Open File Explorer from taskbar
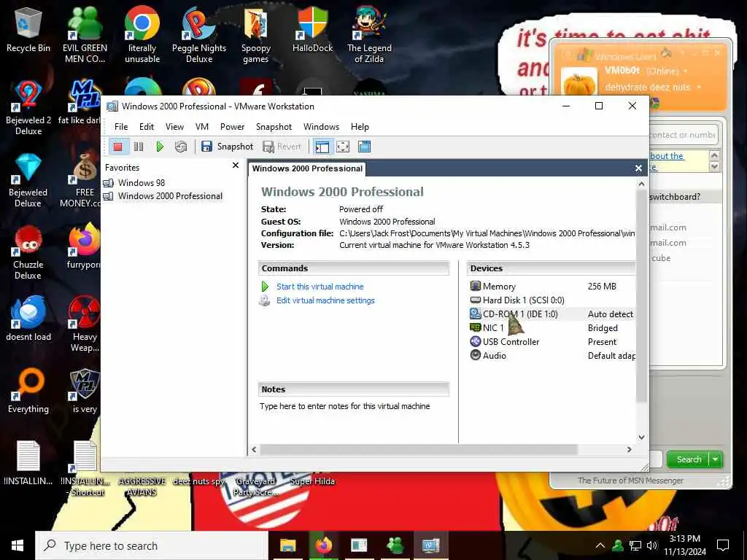Image resolution: width=747 pixels, height=560 pixels. click(287, 545)
